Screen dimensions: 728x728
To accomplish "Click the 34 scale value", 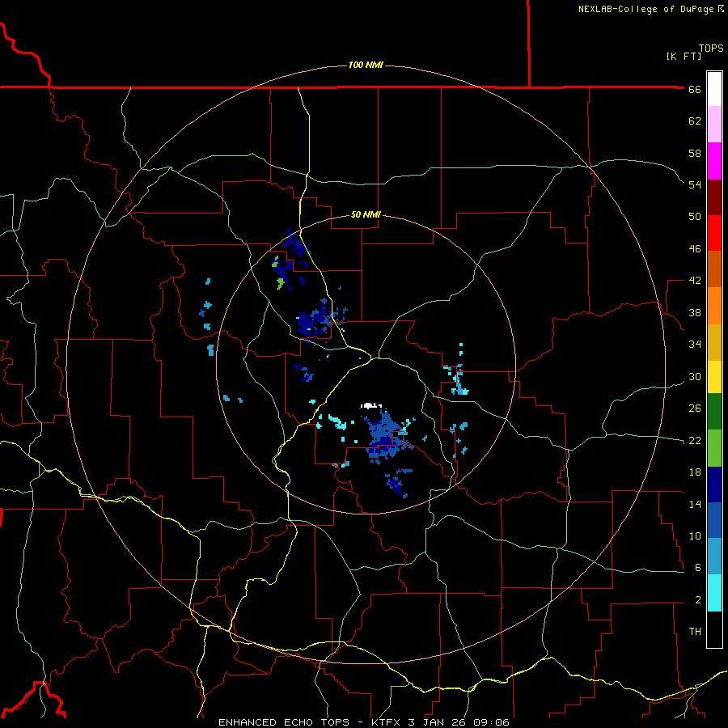I will (695, 344).
